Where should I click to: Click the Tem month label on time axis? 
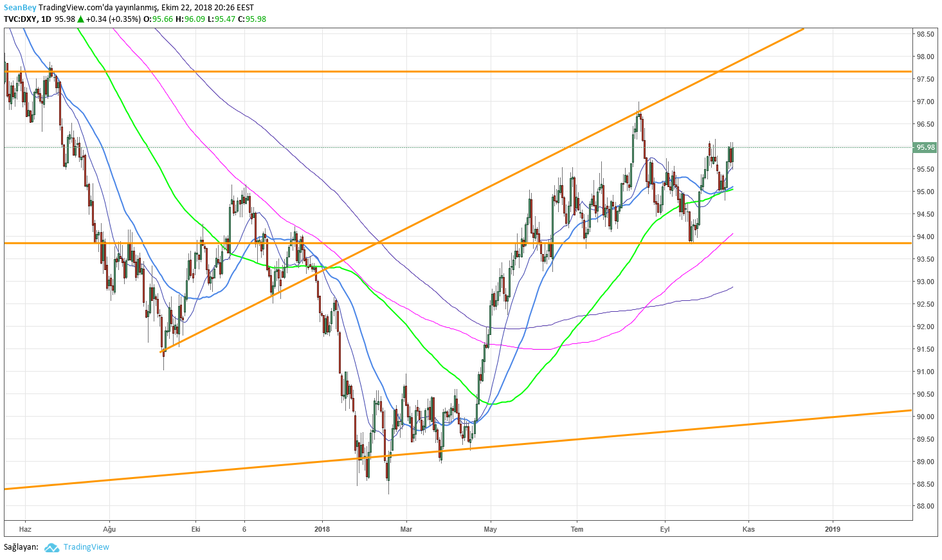(577, 529)
